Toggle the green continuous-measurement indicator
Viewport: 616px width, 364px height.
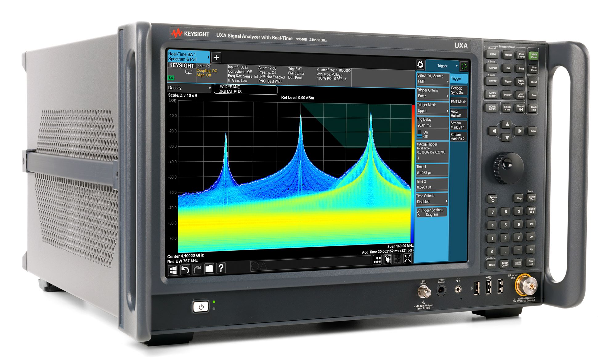[x=464, y=66]
